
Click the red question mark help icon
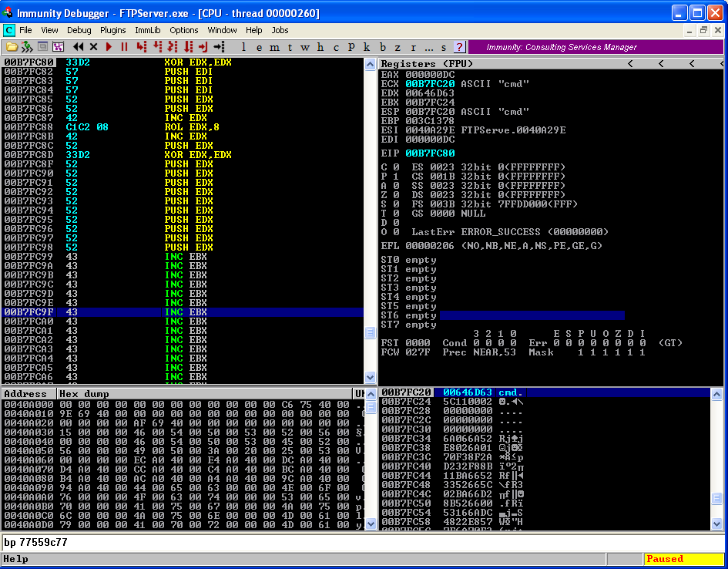point(459,47)
